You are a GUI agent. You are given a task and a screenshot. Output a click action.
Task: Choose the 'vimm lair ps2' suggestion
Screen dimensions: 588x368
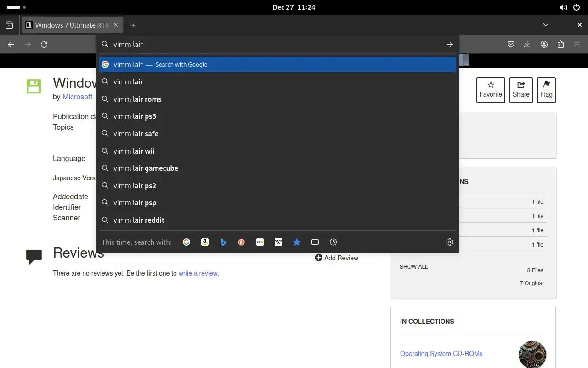pyautogui.click(x=277, y=185)
